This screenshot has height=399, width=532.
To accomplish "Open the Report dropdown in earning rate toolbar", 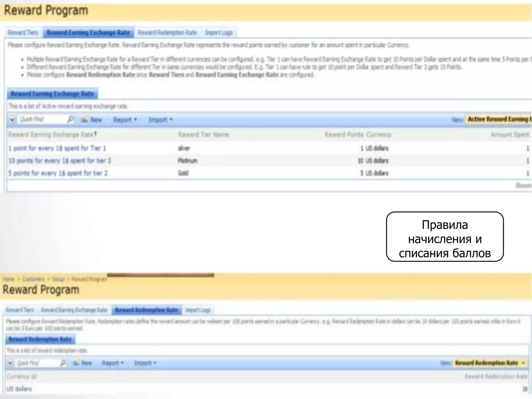I will click(125, 120).
